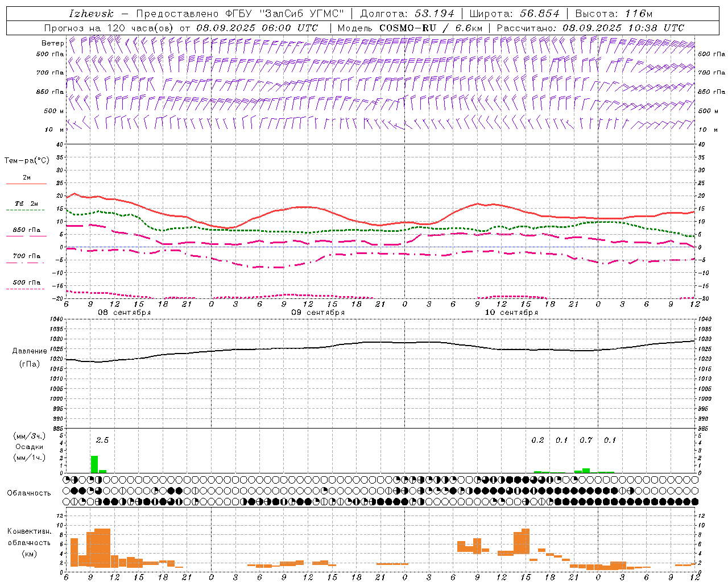The image size is (728, 582).
Task: Select the text 'Предоставлено ФГБУ "ЗапСиб УГМС"'
Action: coord(240,14)
